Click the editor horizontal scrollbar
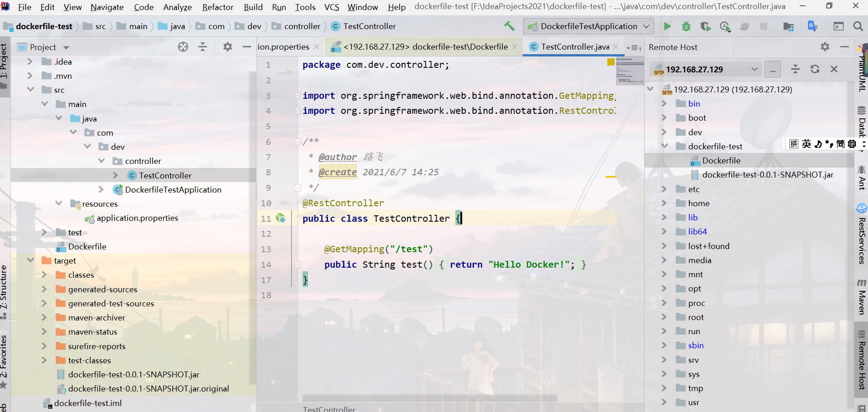The image size is (868, 412). (429, 398)
